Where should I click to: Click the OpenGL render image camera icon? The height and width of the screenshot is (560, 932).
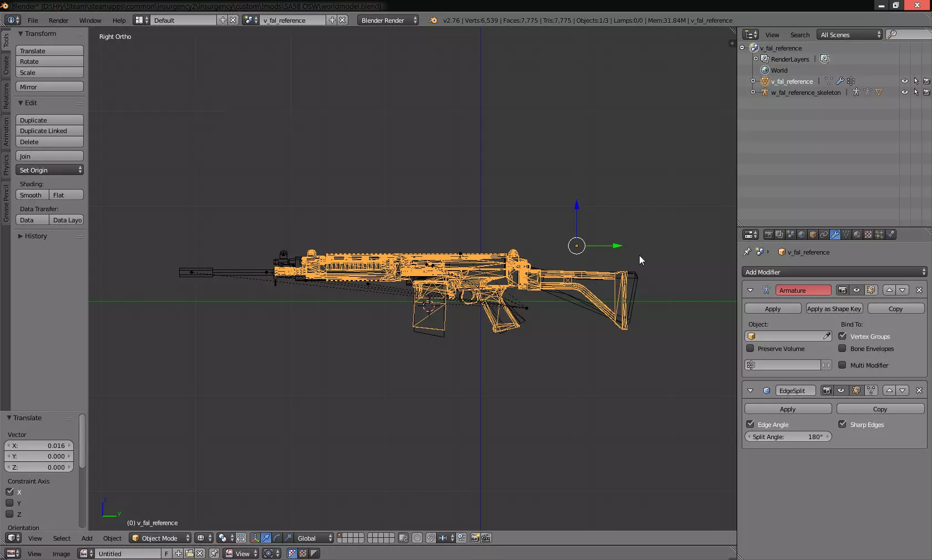(x=475, y=538)
